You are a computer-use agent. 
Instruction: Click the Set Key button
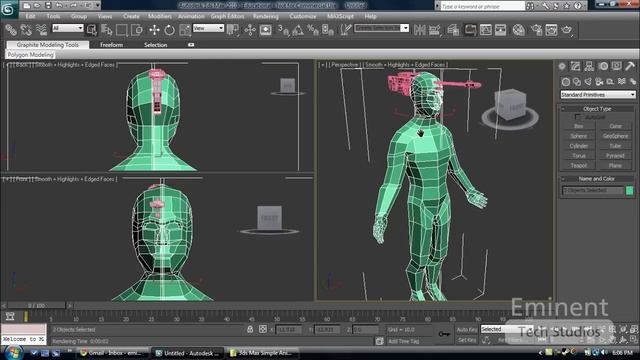pos(467,340)
